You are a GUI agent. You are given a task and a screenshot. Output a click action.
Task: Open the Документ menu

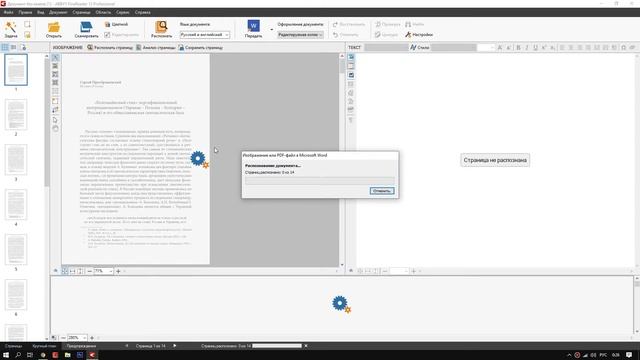click(58, 13)
